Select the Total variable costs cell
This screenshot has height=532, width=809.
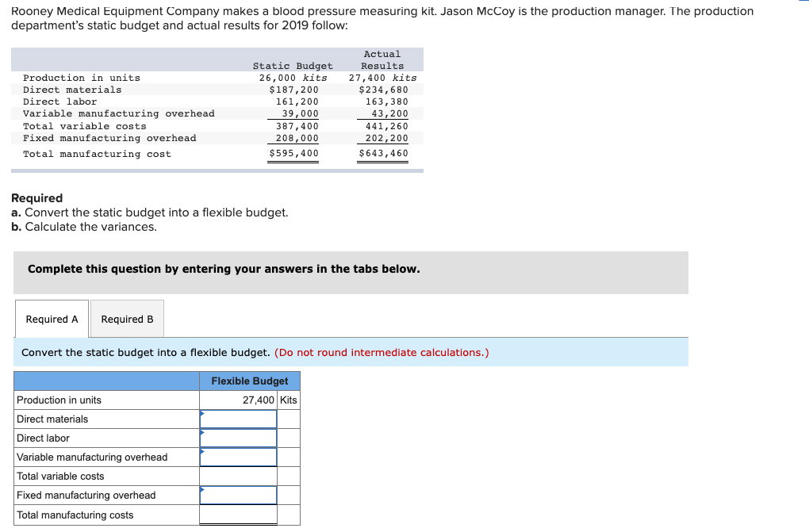pos(238,476)
